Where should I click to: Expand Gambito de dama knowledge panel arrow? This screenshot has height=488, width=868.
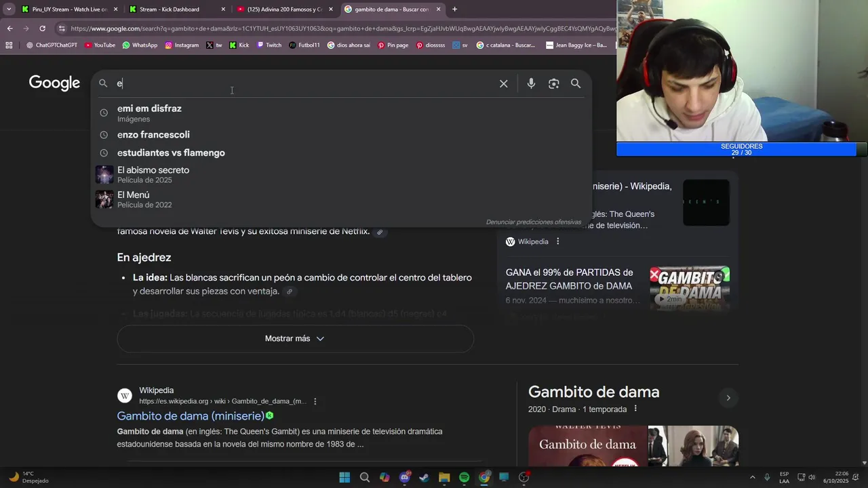pos(728,398)
